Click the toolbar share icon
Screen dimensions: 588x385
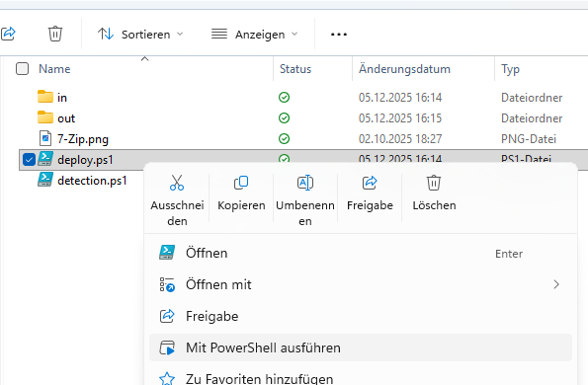pyautogui.click(x=8, y=34)
